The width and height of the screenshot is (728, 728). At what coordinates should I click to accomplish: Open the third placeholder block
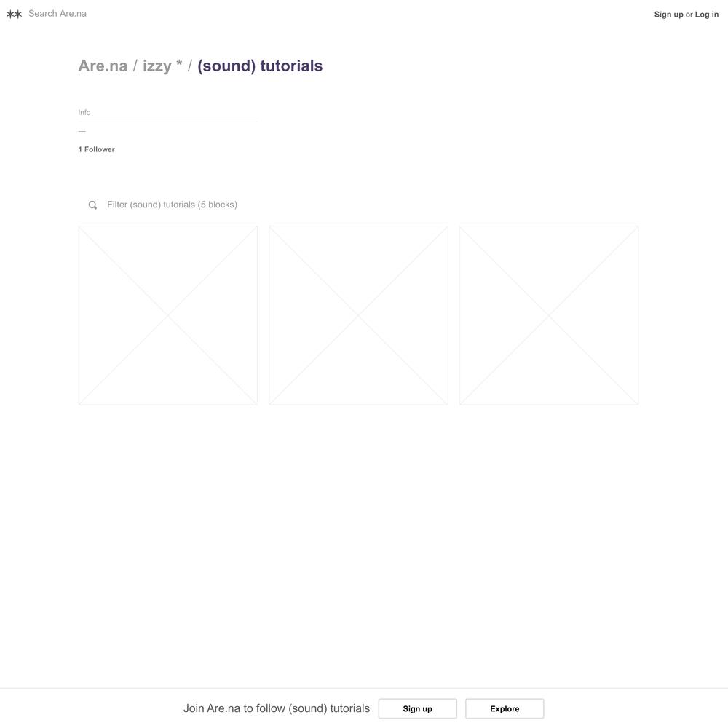point(549,315)
